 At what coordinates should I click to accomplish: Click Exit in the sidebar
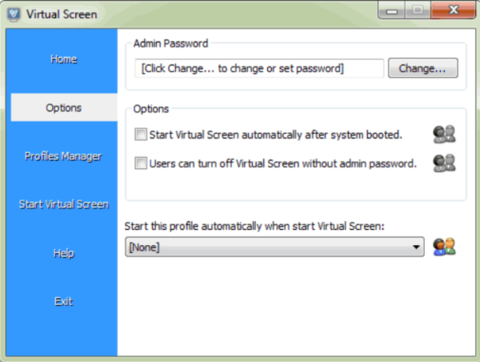(64, 301)
